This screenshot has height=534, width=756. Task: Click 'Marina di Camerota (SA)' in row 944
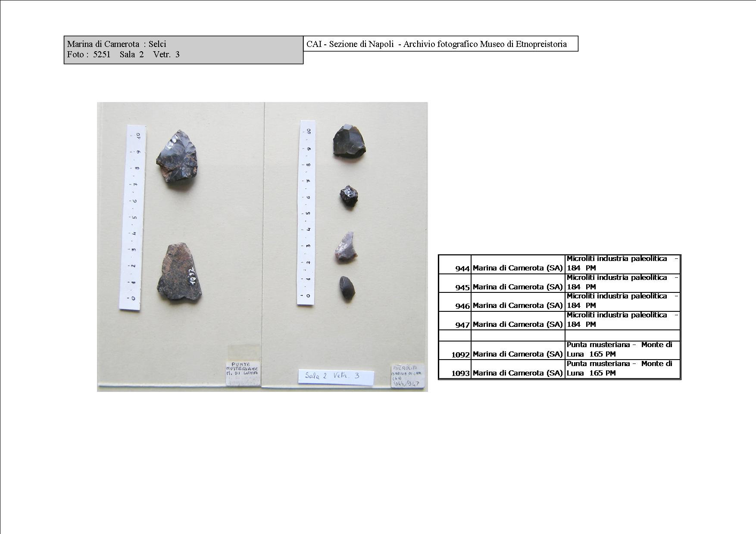tap(518, 268)
